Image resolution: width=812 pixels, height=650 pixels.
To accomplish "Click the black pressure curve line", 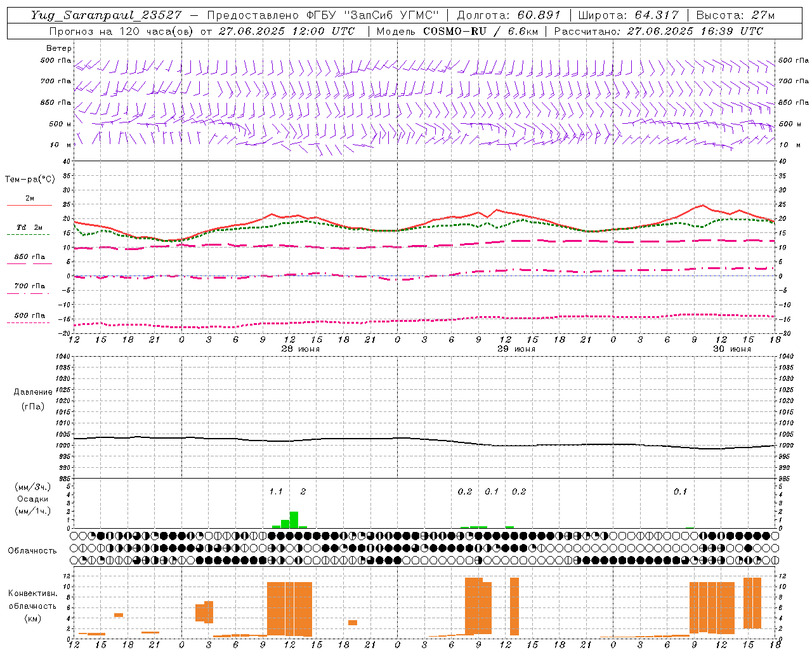I will (x=425, y=441).
